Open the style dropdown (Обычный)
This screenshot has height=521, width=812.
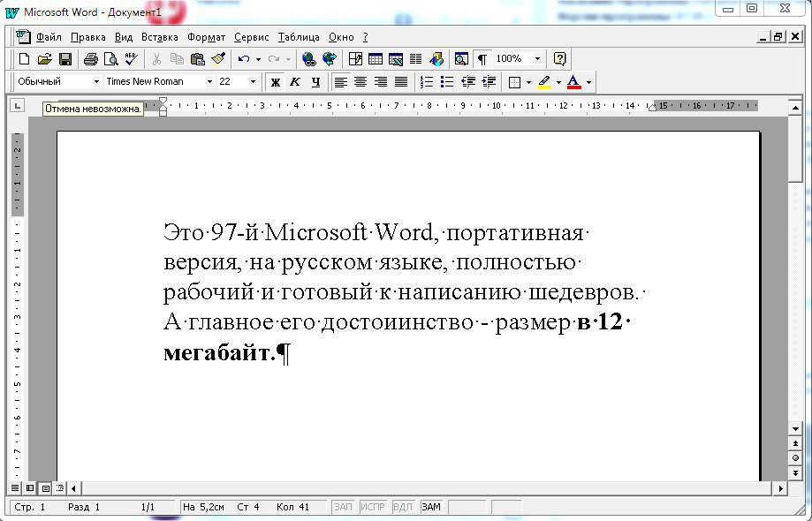(x=96, y=82)
